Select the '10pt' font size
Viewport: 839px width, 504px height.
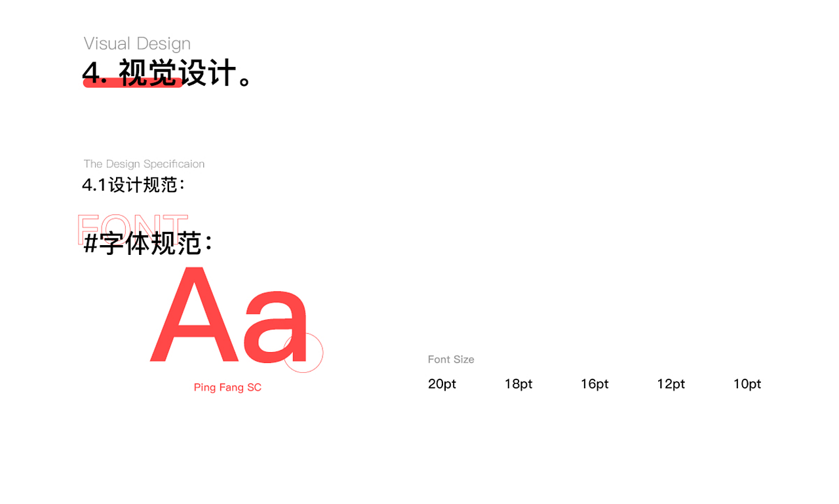point(747,384)
